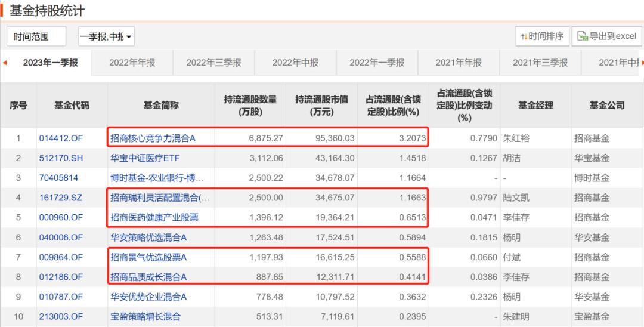Open 华安优势企业混合A fund link
The image size is (644, 327).
coord(148,297)
